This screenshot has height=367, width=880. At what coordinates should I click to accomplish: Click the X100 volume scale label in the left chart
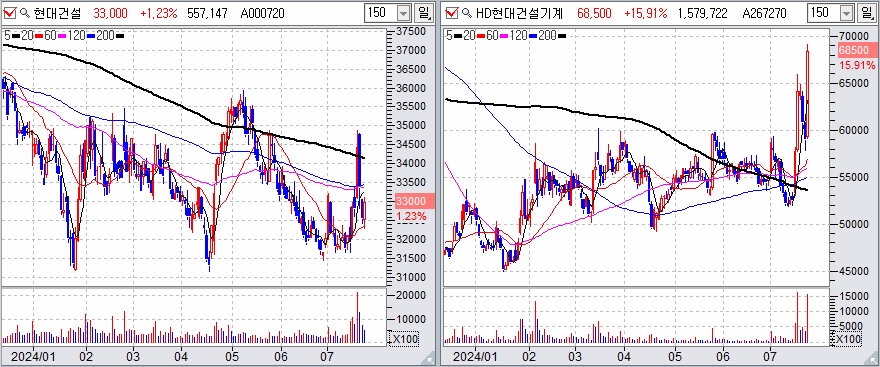(404, 339)
